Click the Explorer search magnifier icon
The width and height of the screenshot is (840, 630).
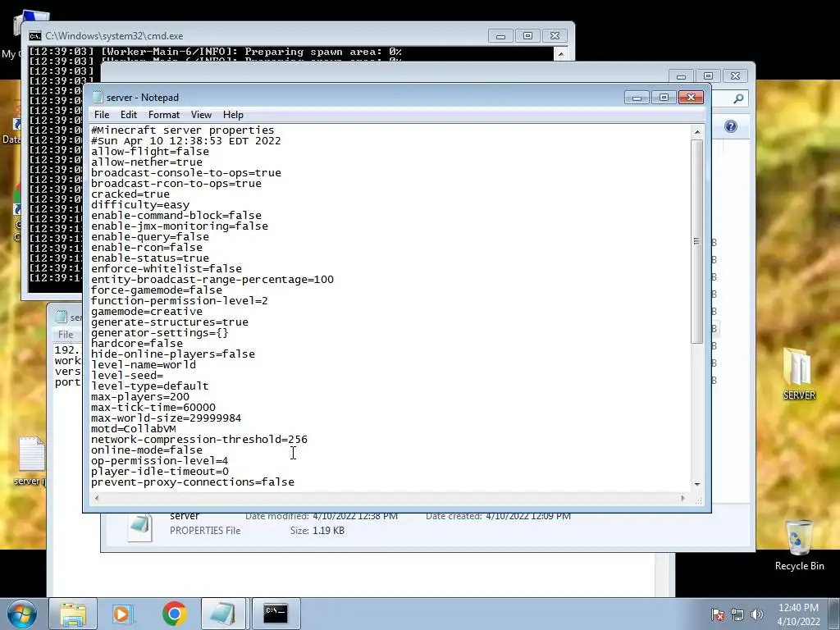738,98
